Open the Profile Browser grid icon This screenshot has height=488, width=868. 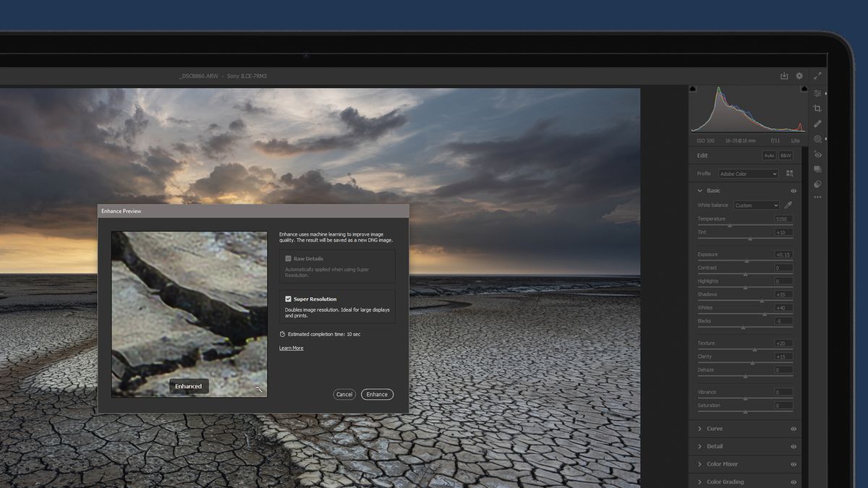pos(788,174)
